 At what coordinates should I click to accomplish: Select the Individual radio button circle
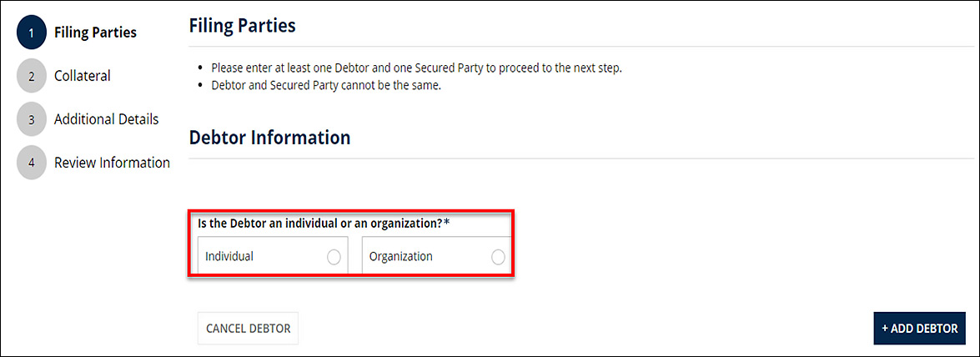point(334,257)
